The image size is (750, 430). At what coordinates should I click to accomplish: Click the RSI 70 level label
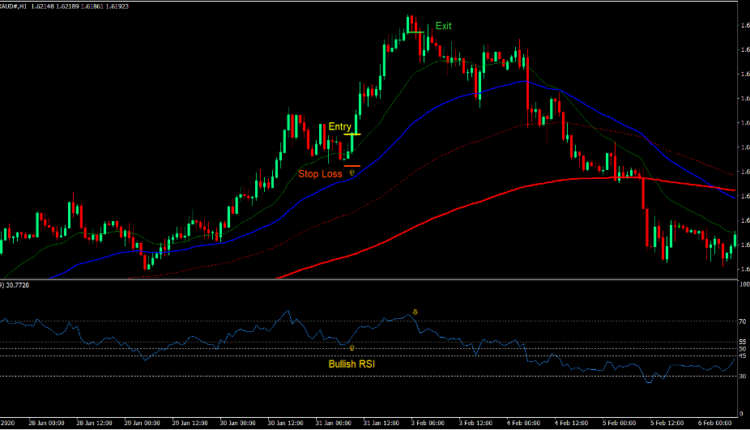click(743, 321)
